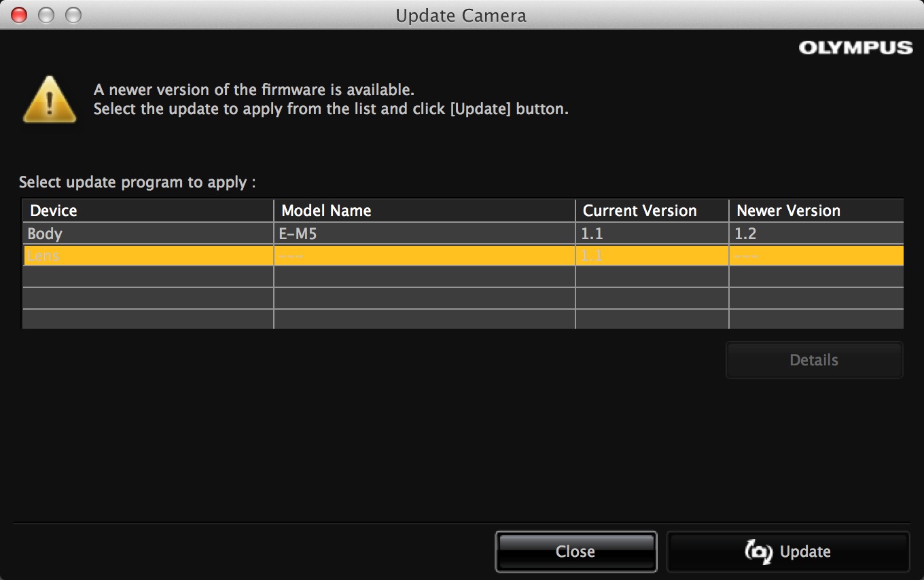Click the yellow warning triangle icon
The height and width of the screenshot is (580, 924).
pos(50,101)
